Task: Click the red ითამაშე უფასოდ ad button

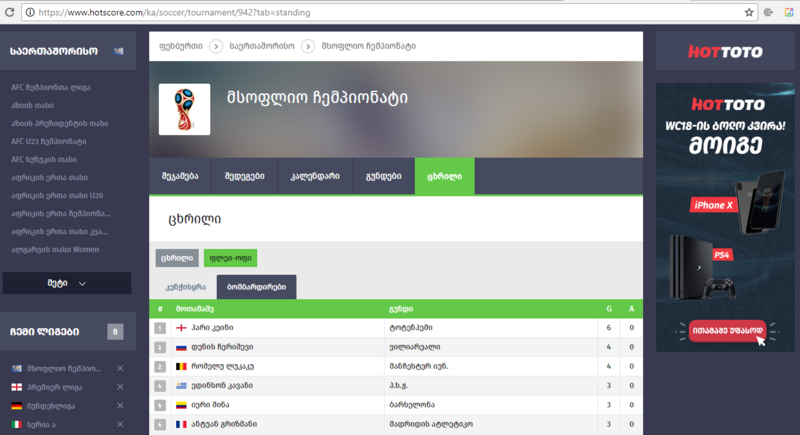Action: [727, 331]
